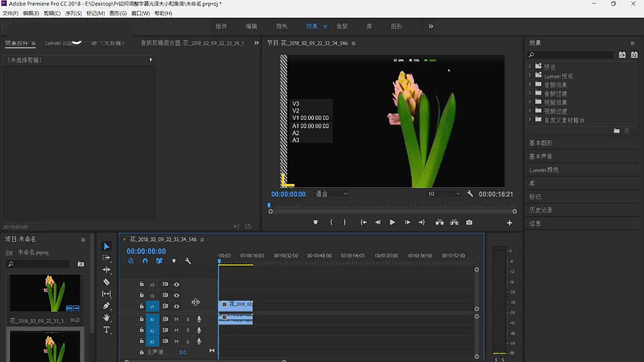
Task: Mute audio track A1 with the M button
Action: 176,319
